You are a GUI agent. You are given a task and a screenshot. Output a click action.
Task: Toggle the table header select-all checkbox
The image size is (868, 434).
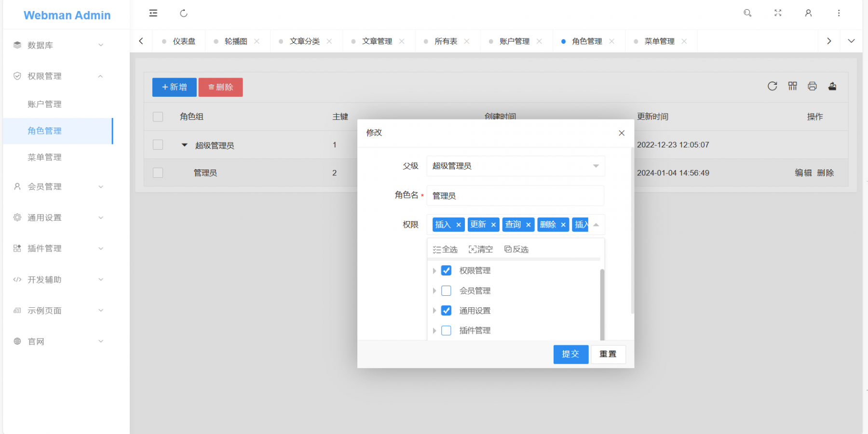(x=158, y=117)
